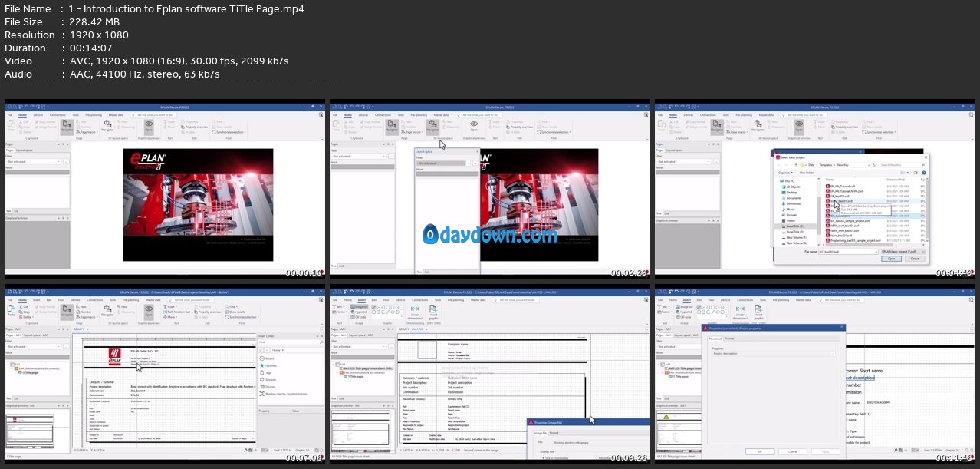The width and height of the screenshot is (980, 469).
Task: Open the EPLAN basic project file type dropdown
Action: (903, 251)
